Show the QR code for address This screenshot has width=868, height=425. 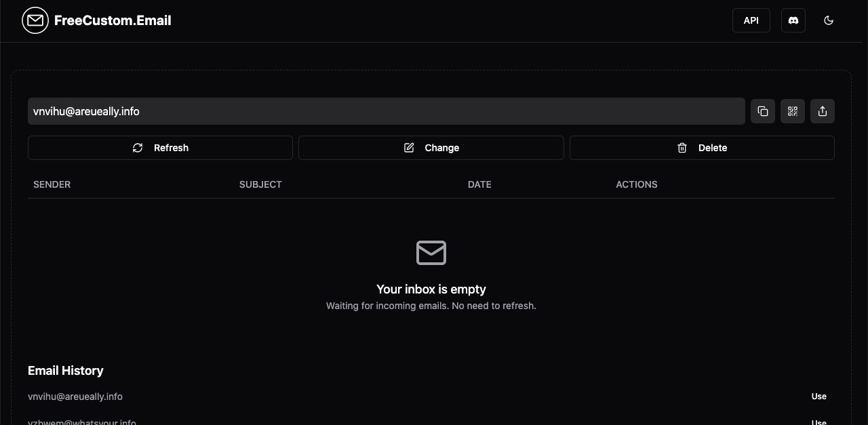point(793,111)
